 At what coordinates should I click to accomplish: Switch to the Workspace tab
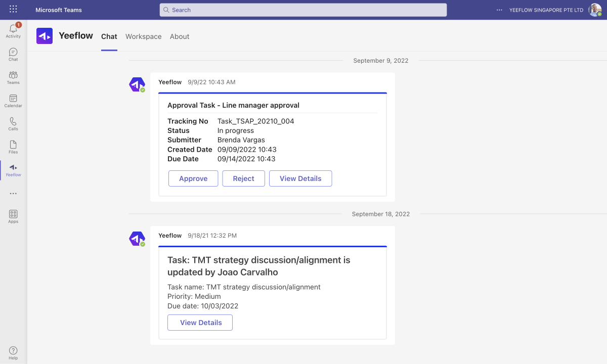[x=143, y=36]
